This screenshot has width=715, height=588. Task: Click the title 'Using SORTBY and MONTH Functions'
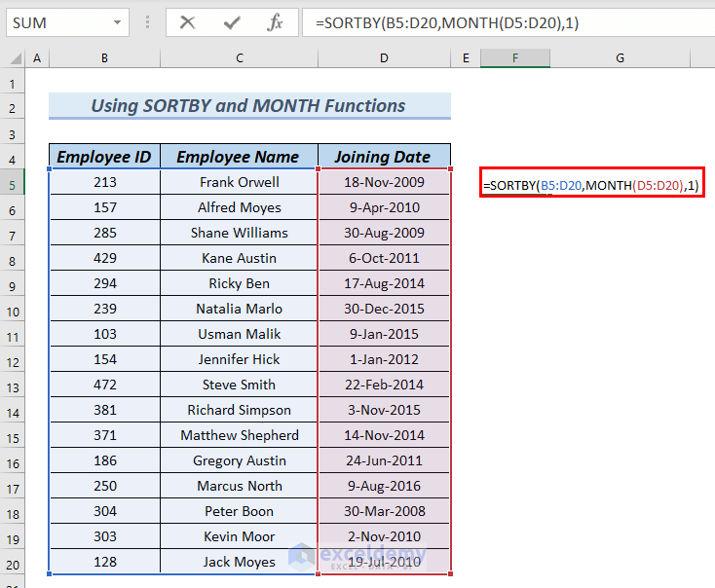[248, 106]
